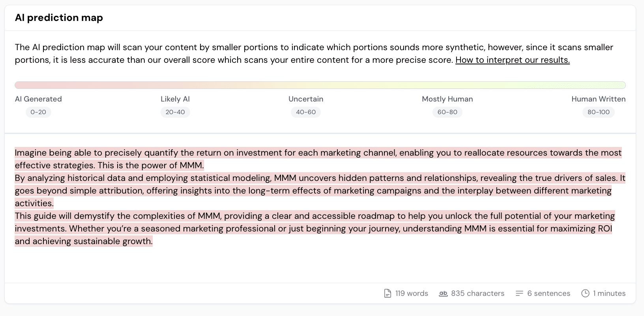
Task: Click the '1 minutes' reading time
Action: point(609,293)
